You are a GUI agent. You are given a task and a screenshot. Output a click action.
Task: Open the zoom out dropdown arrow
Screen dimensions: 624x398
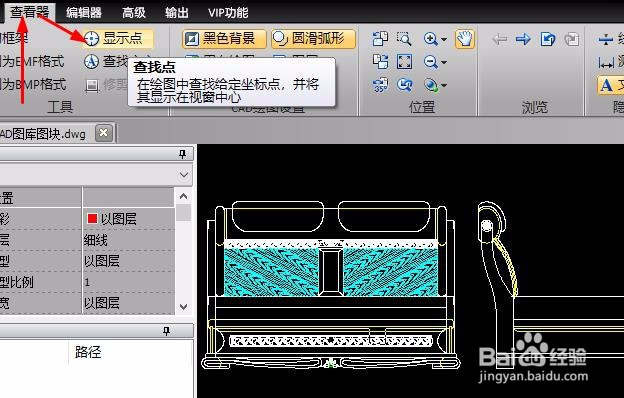click(444, 62)
